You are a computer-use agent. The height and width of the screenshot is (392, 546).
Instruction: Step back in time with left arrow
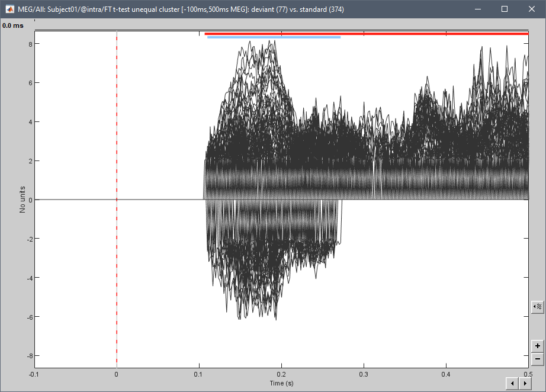point(512,384)
